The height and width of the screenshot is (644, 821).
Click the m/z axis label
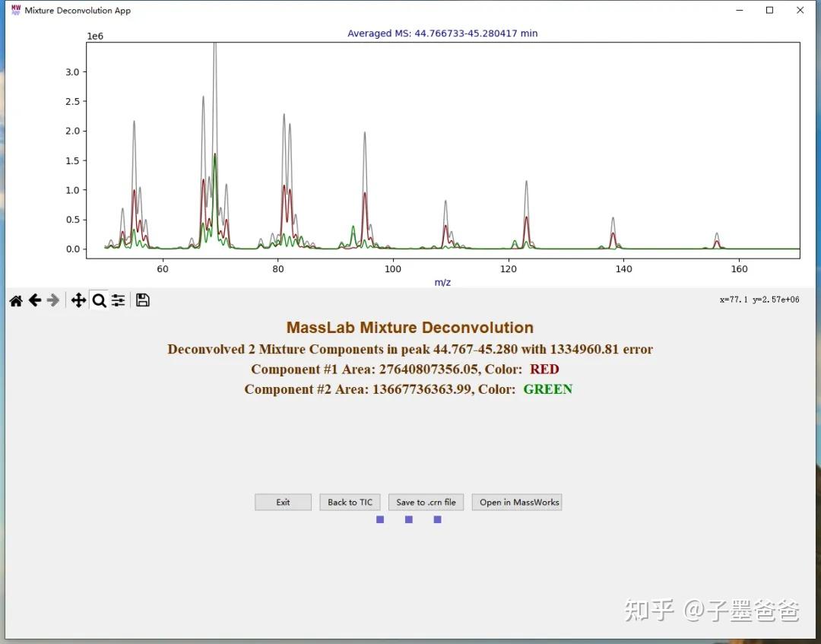[442, 282]
